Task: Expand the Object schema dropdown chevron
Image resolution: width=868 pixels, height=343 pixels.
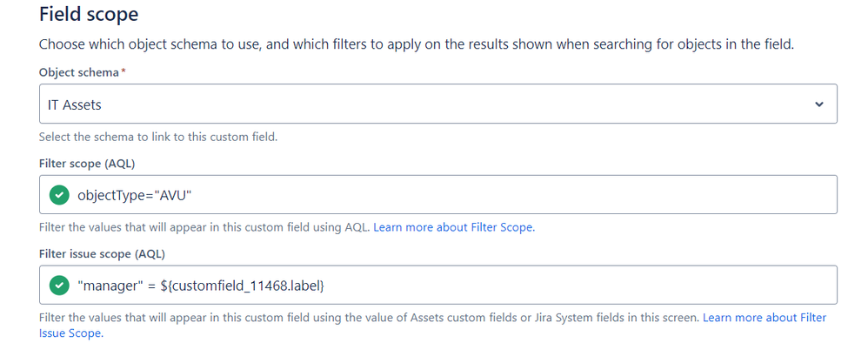Action: (x=819, y=104)
